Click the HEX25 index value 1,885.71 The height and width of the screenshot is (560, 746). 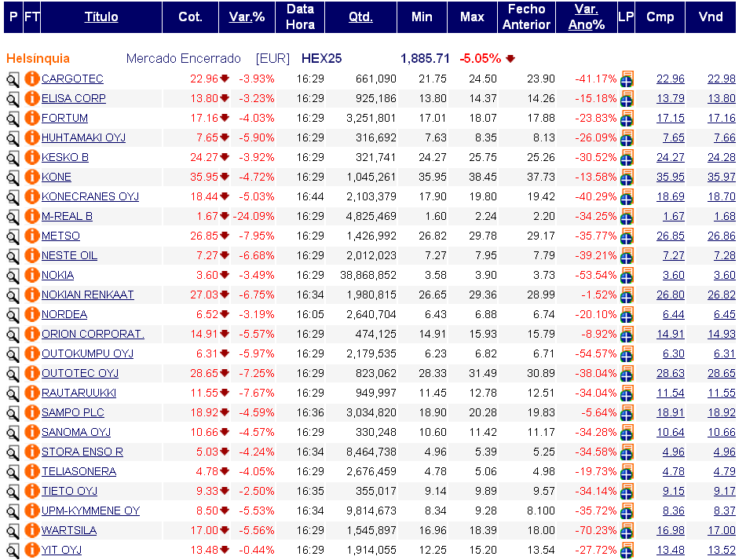[425, 59]
